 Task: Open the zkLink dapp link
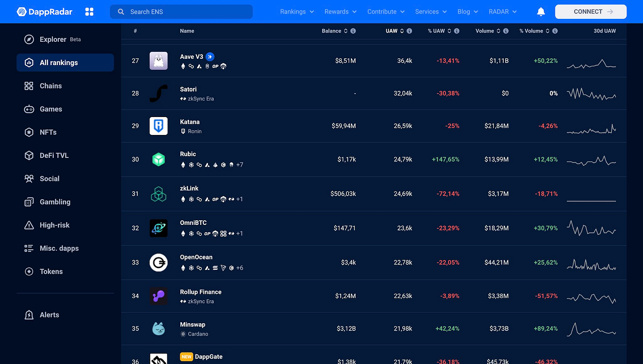click(189, 189)
